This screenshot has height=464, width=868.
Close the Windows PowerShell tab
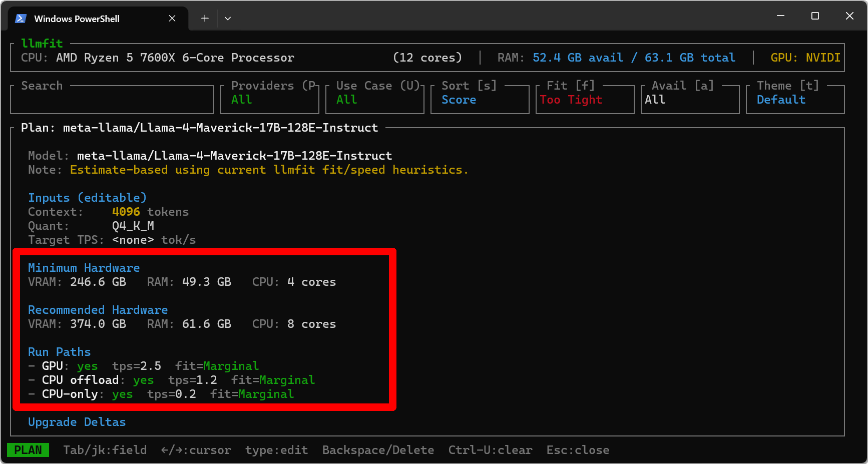click(172, 19)
